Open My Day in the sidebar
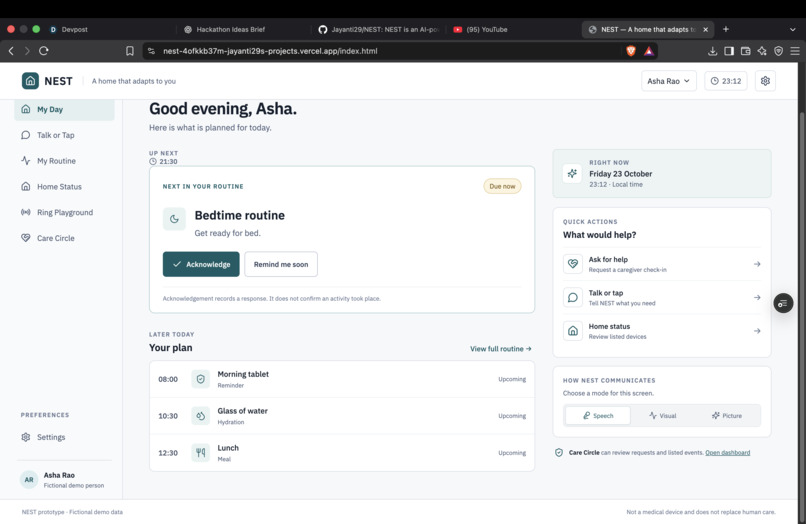806x524 pixels. [x=64, y=110]
